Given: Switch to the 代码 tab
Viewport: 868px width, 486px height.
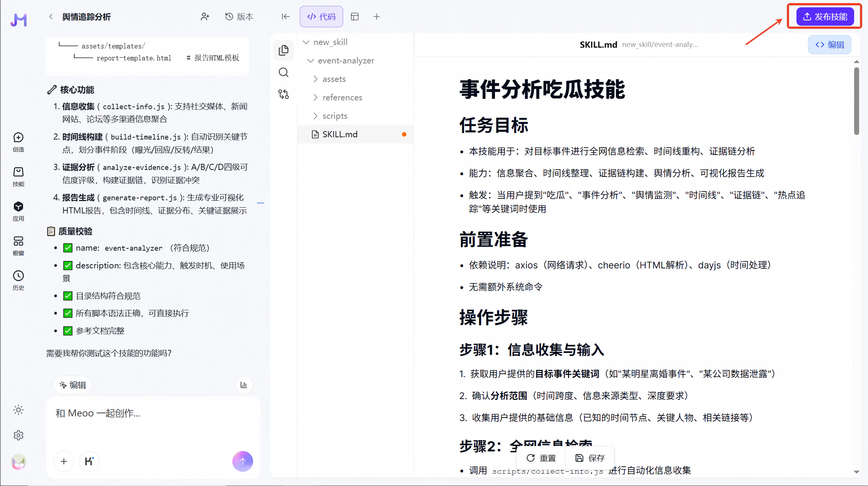Looking at the screenshot, I should [x=321, y=17].
